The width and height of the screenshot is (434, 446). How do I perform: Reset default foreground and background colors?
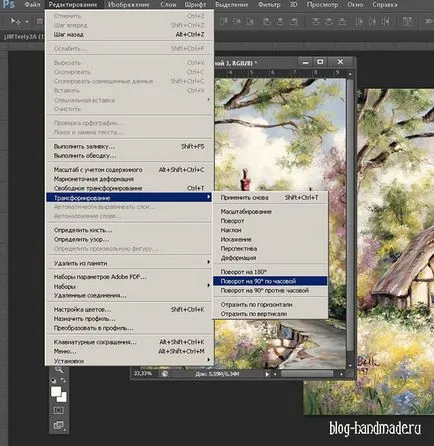(x=53, y=380)
